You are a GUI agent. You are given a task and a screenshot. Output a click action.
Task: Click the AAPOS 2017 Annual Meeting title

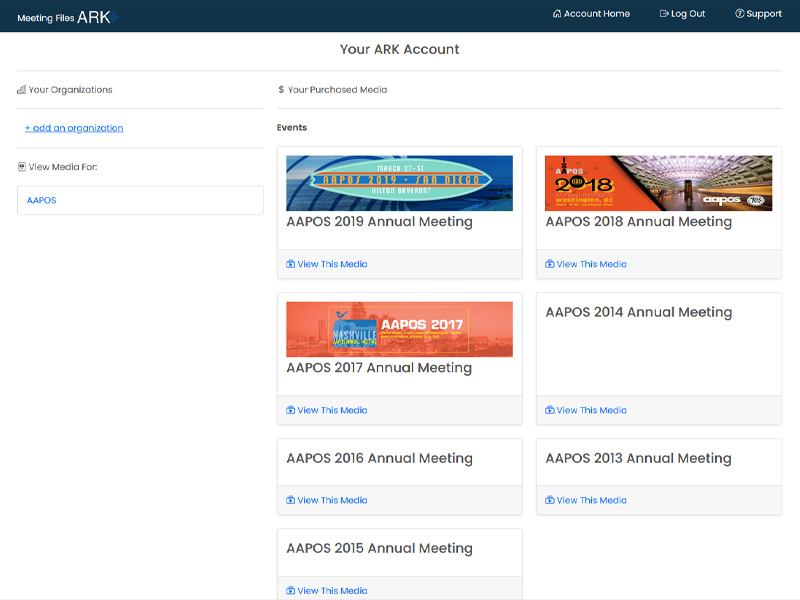click(379, 367)
